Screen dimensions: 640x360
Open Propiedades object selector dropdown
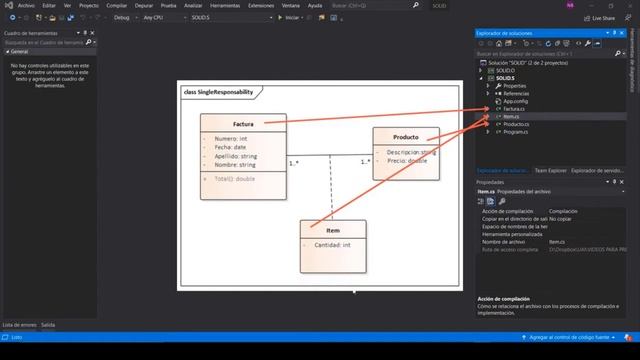coord(623,191)
